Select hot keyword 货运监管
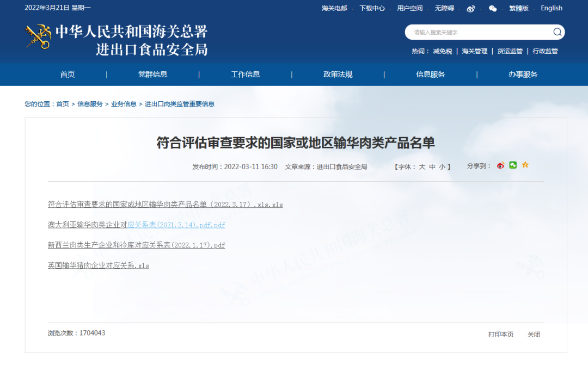The image size is (588, 371). [510, 51]
